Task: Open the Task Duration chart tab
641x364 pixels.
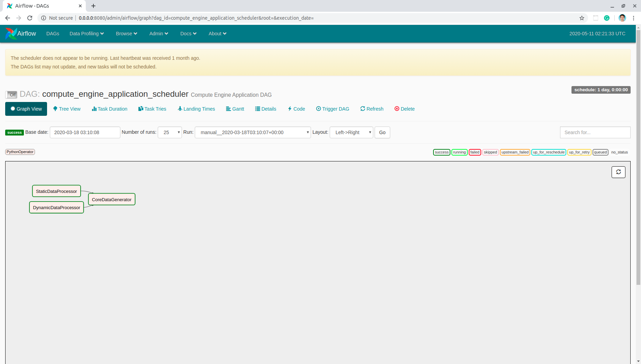Action: [x=109, y=109]
